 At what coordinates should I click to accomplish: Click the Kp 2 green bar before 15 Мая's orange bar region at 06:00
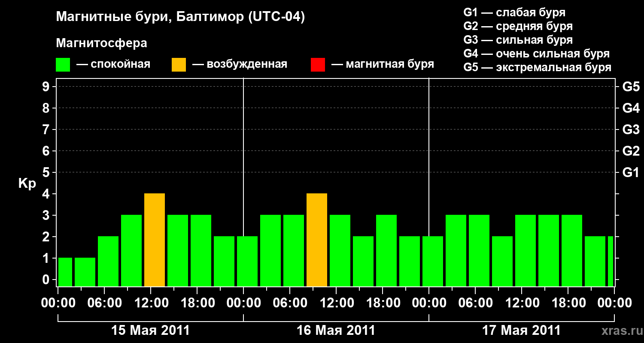point(108,262)
